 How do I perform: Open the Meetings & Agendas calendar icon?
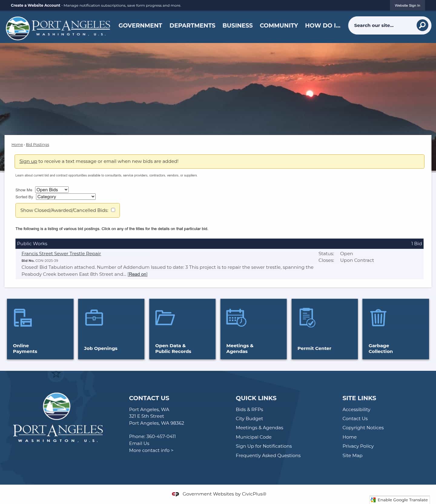236,318
